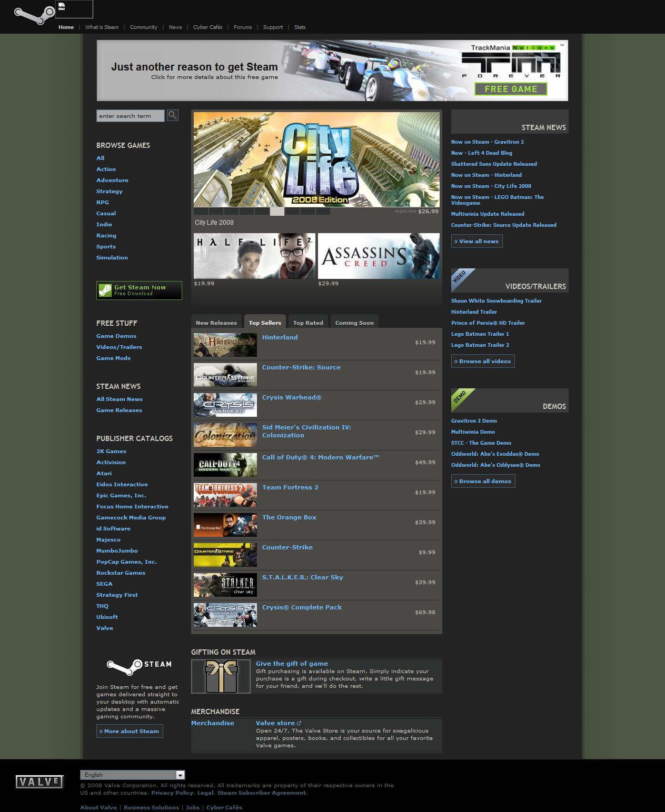This screenshot has width=665, height=812.
Task: Read the New - Left 4 Dead Blog news
Action: coord(482,153)
